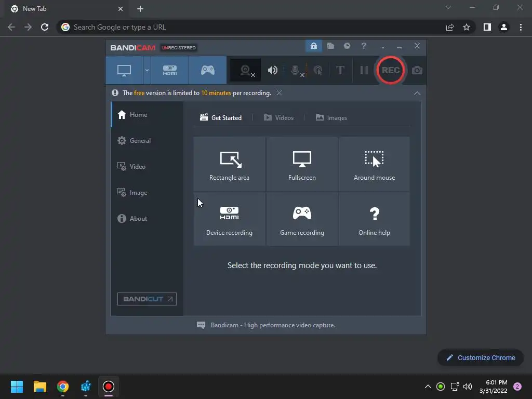Open the notification badge showing 2
Screen dimensions: 532x399
click(x=517, y=387)
